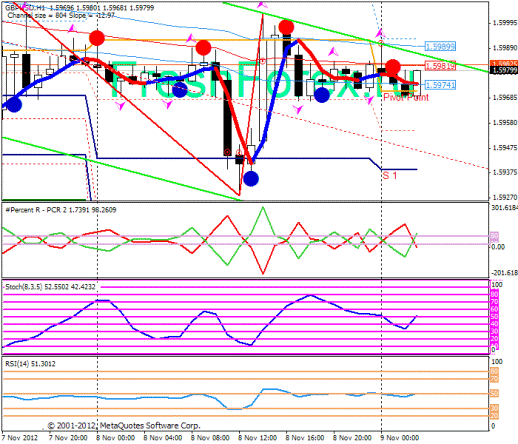Click the '7 Nov 2012' date on time axis

(20, 437)
